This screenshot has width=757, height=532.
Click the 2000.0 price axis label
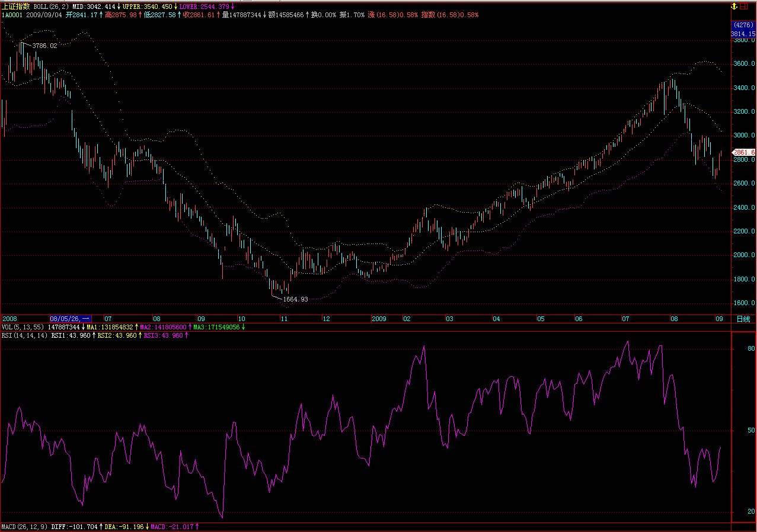744,255
